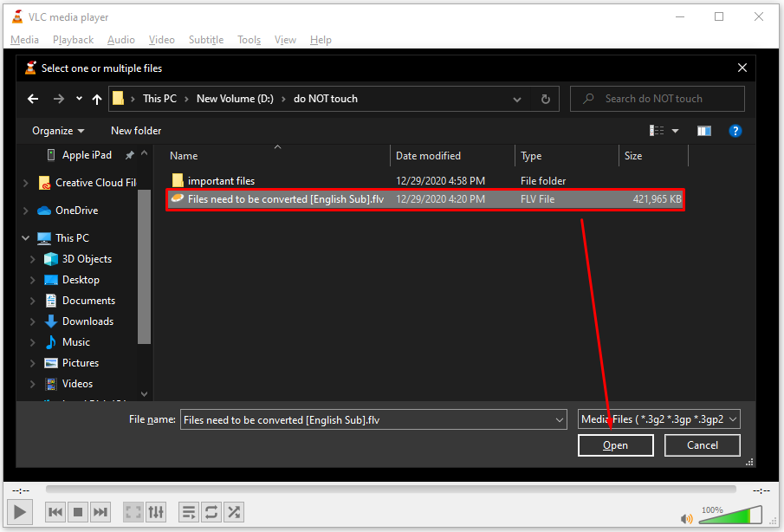Open the Subtitle menu
This screenshot has width=784, height=532.
click(x=206, y=40)
